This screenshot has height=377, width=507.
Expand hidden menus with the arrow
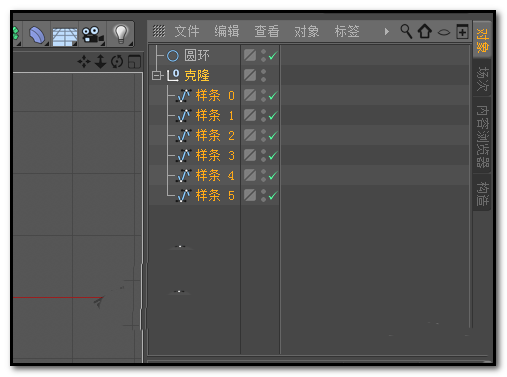(x=387, y=32)
